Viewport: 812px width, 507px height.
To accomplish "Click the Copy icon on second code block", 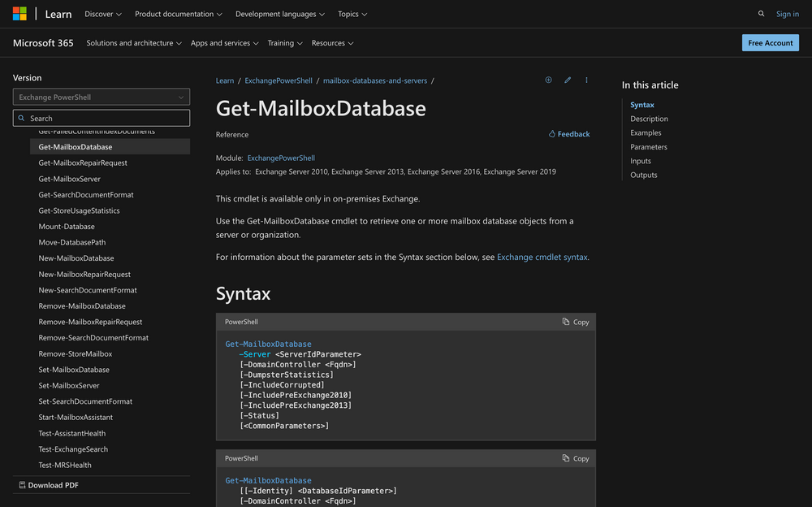I will 575,458.
